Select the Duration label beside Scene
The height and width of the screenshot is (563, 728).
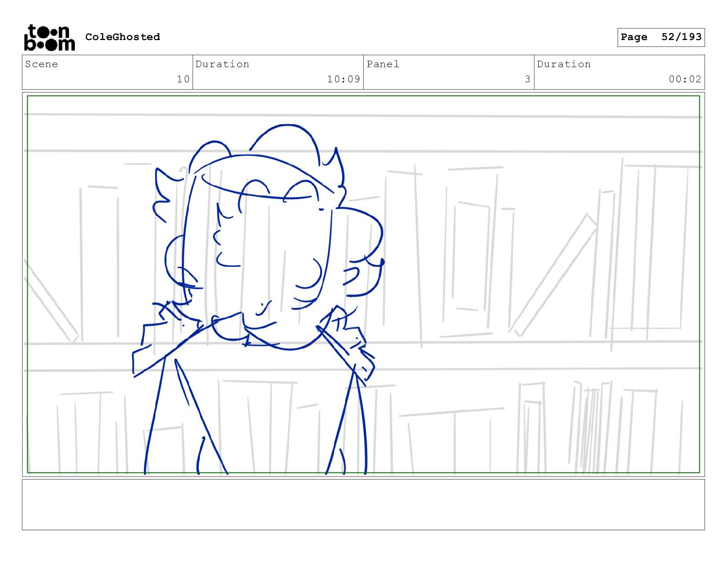coord(222,64)
